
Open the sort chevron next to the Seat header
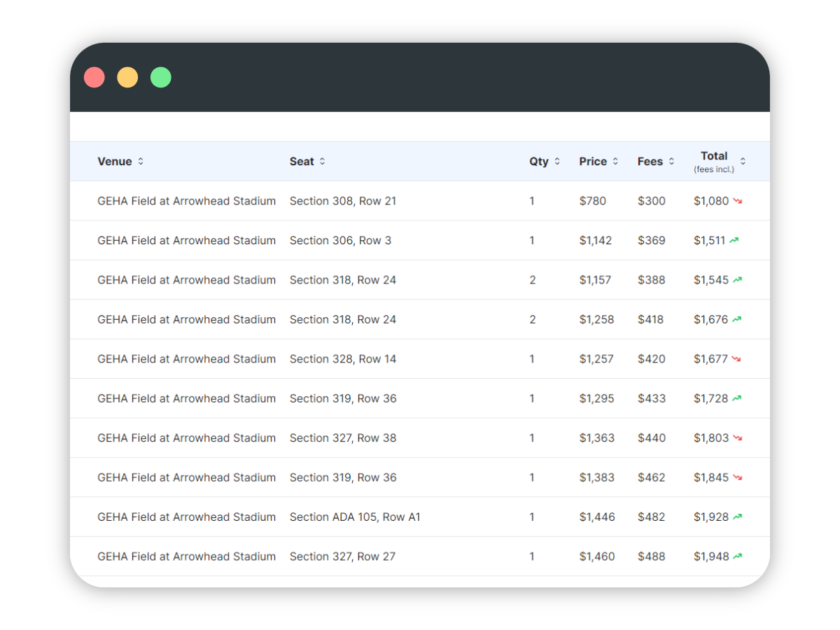click(x=321, y=162)
